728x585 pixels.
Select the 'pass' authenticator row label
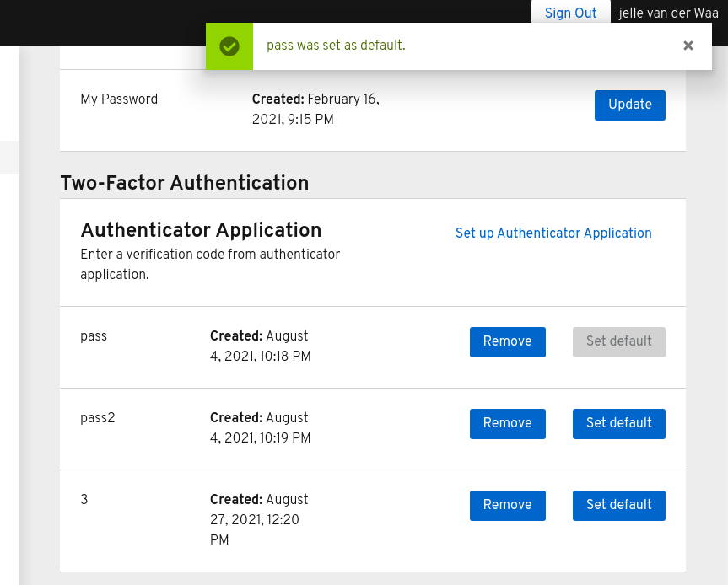[x=93, y=336]
